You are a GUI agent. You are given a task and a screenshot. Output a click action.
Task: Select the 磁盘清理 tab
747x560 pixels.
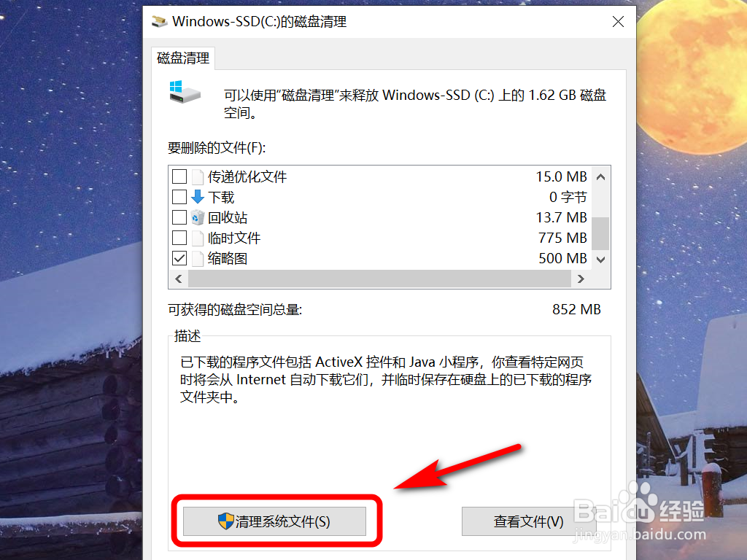[183, 58]
